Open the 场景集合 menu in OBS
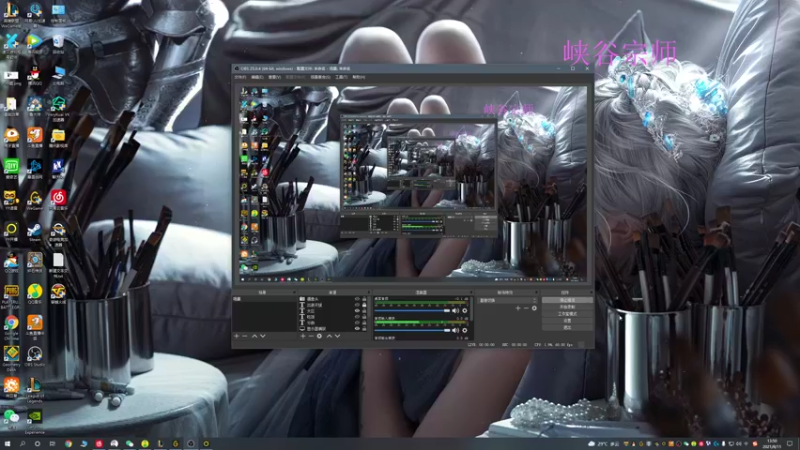The image size is (800, 450). [x=320, y=77]
